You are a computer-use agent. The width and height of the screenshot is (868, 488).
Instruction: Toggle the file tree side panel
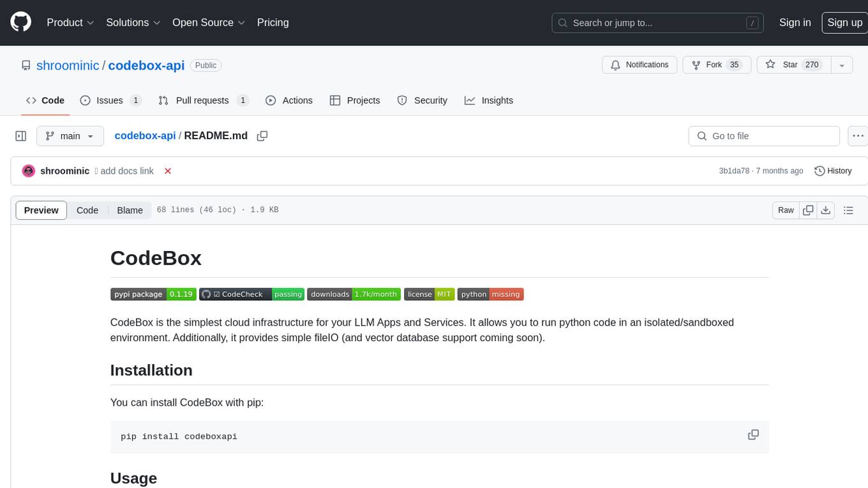click(21, 136)
